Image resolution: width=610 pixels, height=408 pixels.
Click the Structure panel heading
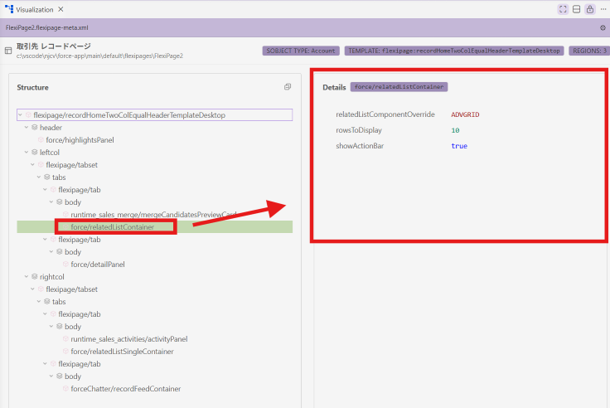pos(33,88)
